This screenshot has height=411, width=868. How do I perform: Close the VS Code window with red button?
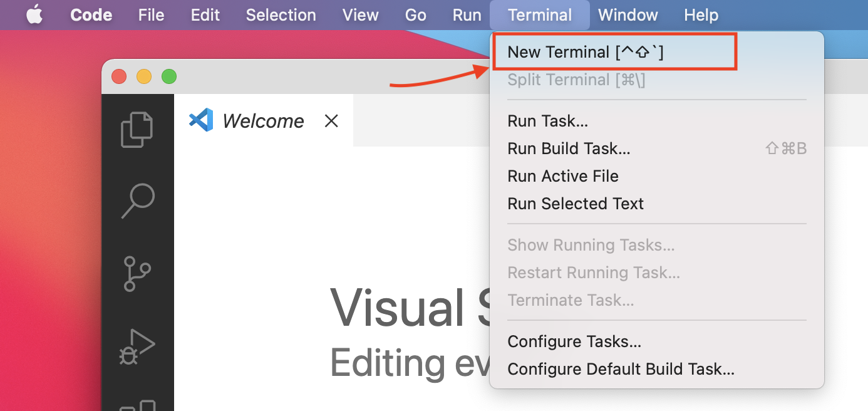click(119, 76)
